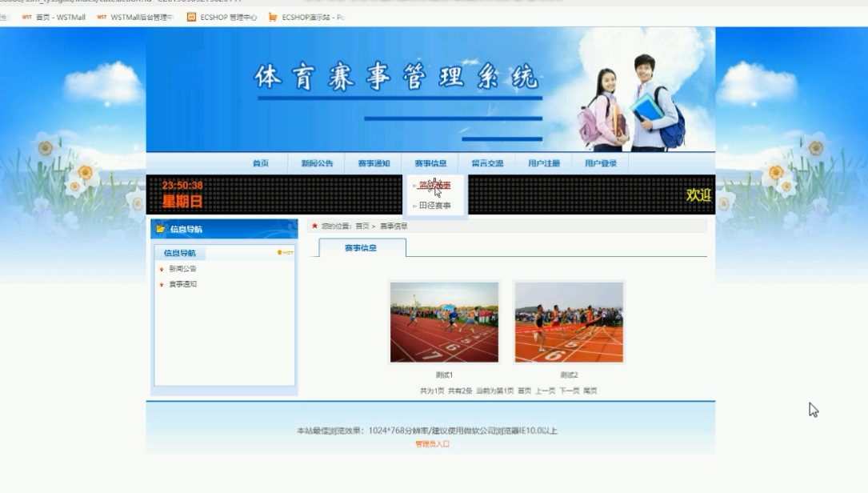Open the 首页 navigation menu item
This screenshot has height=493, width=868.
coord(260,163)
